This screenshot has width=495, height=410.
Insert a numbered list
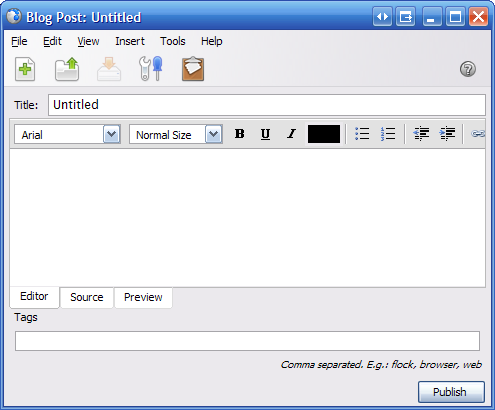click(388, 134)
